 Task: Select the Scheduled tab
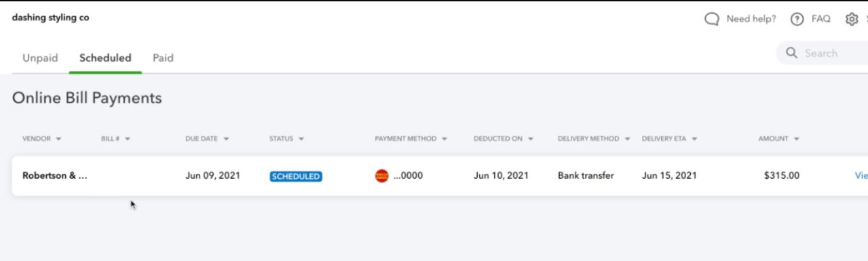pos(105,58)
